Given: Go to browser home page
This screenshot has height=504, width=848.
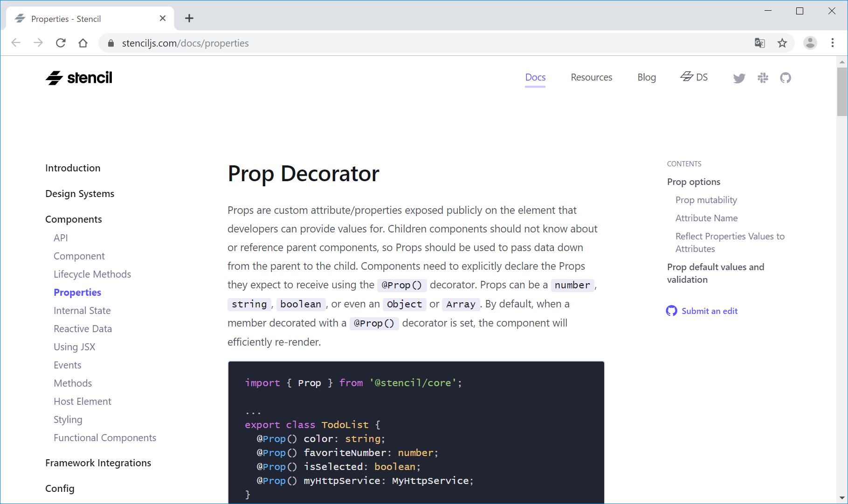Looking at the screenshot, I should pyautogui.click(x=83, y=43).
